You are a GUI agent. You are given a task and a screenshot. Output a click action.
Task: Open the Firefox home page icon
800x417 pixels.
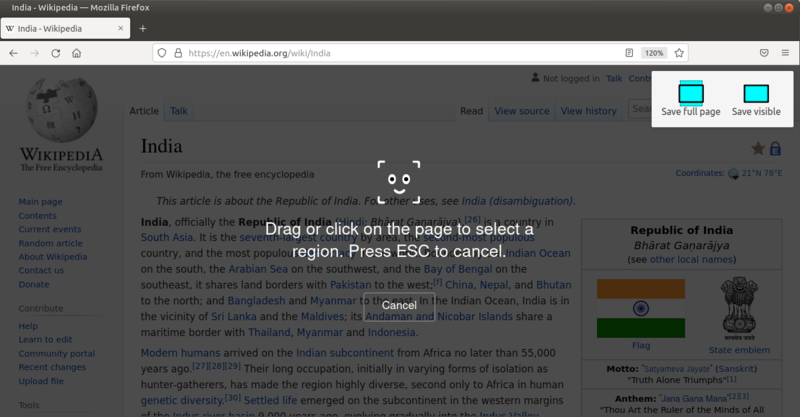77,53
